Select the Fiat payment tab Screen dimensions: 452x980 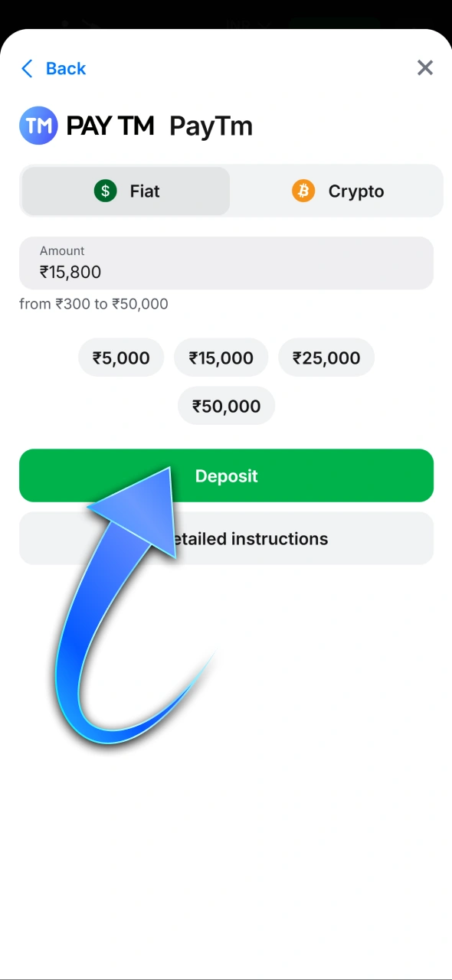pos(126,191)
